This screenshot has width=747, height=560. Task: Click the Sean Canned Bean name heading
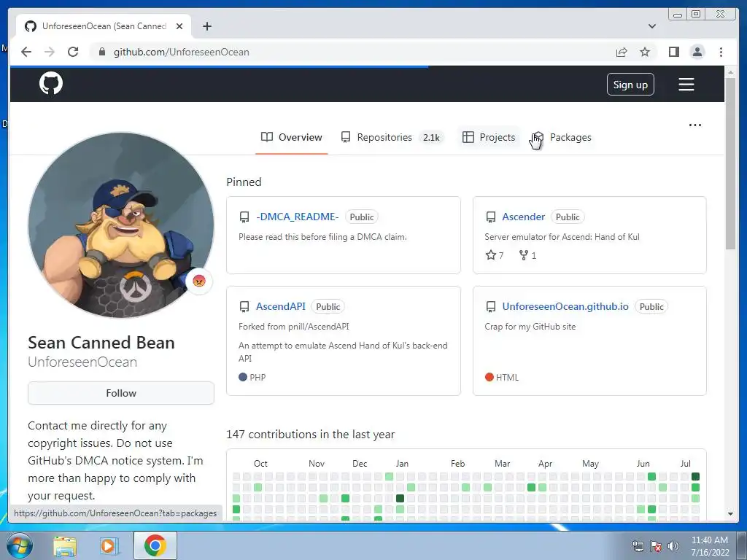(x=101, y=343)
